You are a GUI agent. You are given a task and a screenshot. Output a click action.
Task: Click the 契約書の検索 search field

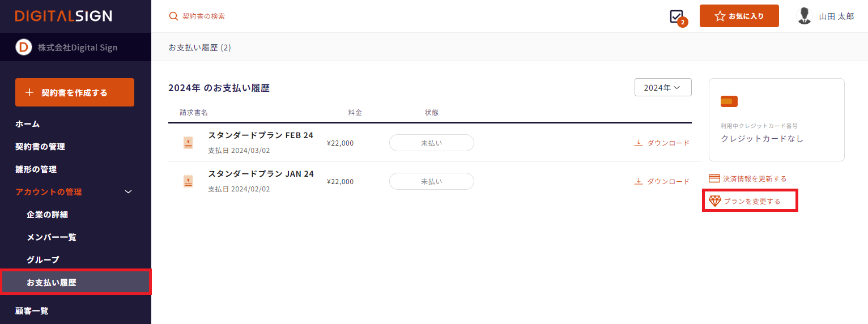pyautogui.click(x=203, y=16)
